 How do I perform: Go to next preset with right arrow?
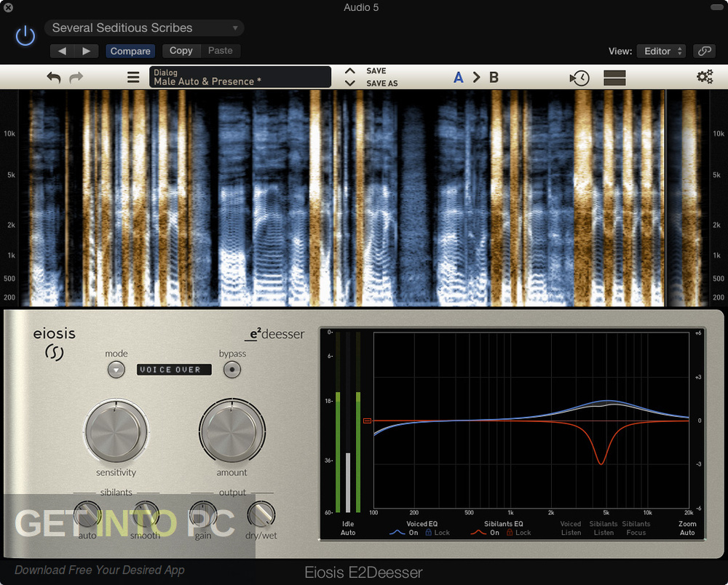tap(87, 51)
